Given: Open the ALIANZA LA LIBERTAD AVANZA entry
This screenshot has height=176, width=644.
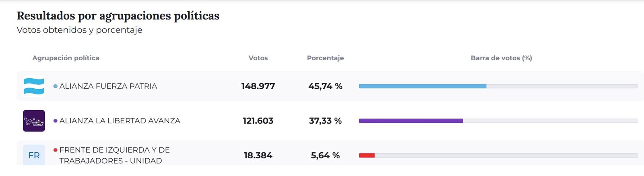Looking at the screenshot, I should pos(120,121).
